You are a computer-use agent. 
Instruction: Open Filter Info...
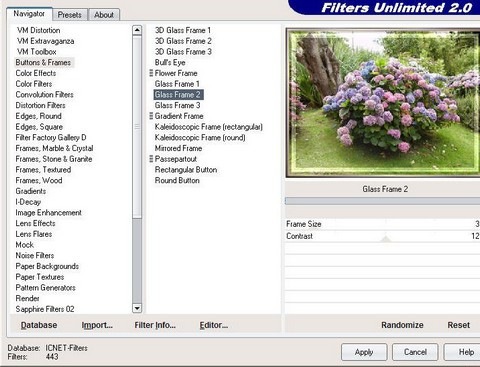(x=155, y=325)
